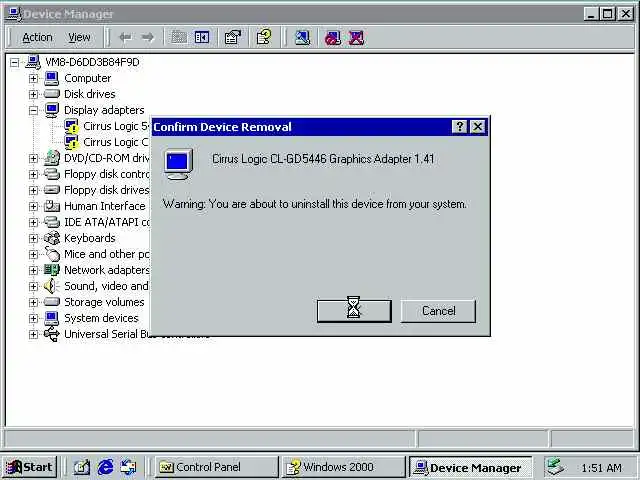Open the View menu
The image size is (640, 480).
(79, 38)
